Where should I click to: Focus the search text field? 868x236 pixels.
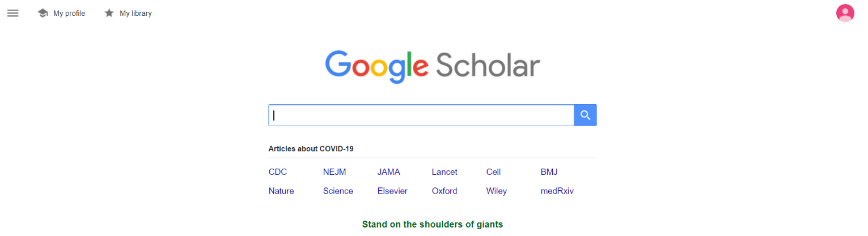pos(421,115)
